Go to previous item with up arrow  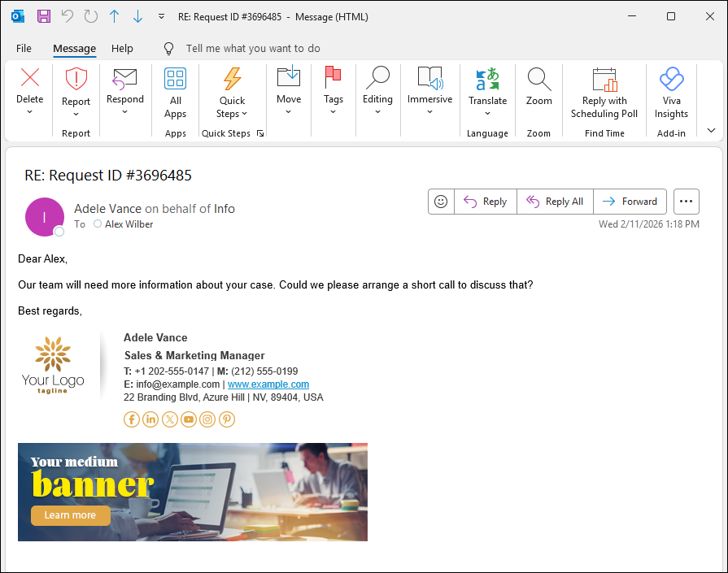click(x=114, y=17)
